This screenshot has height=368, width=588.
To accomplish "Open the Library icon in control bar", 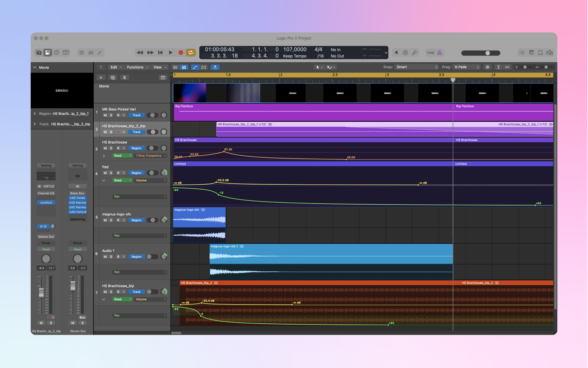I will tap(39, 53).
